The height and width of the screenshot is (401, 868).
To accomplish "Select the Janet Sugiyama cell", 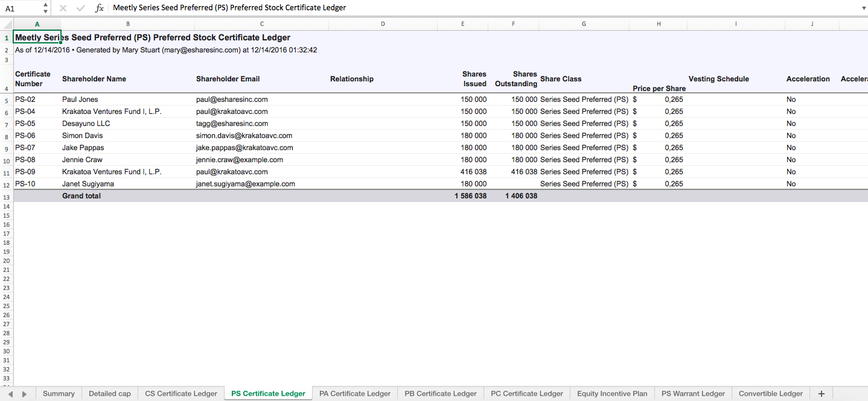I will pos(128,184).
